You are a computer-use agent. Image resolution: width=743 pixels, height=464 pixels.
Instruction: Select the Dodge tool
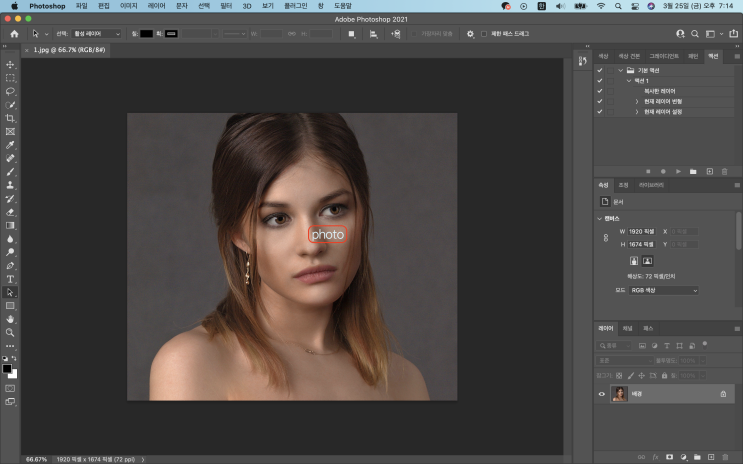(x=10, y=252)
